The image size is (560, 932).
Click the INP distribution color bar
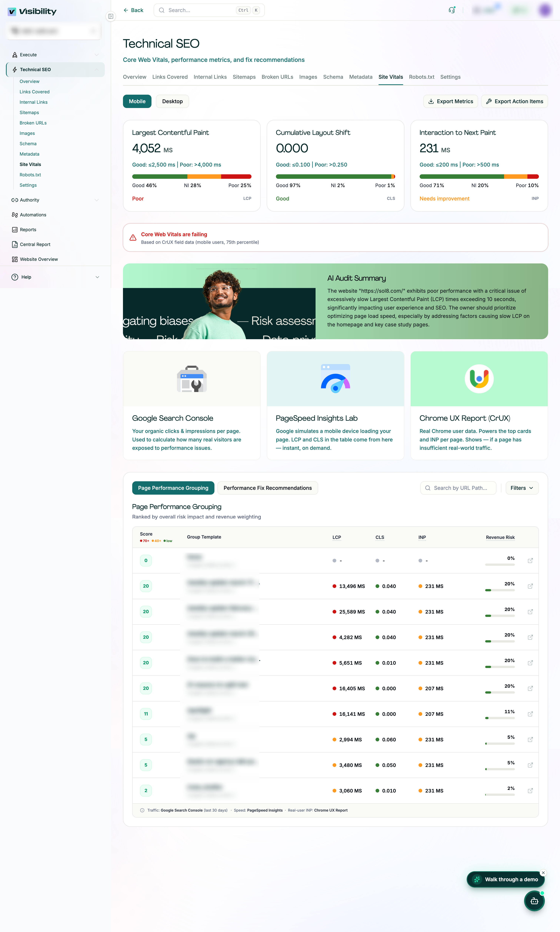click(x=479, y=177)
